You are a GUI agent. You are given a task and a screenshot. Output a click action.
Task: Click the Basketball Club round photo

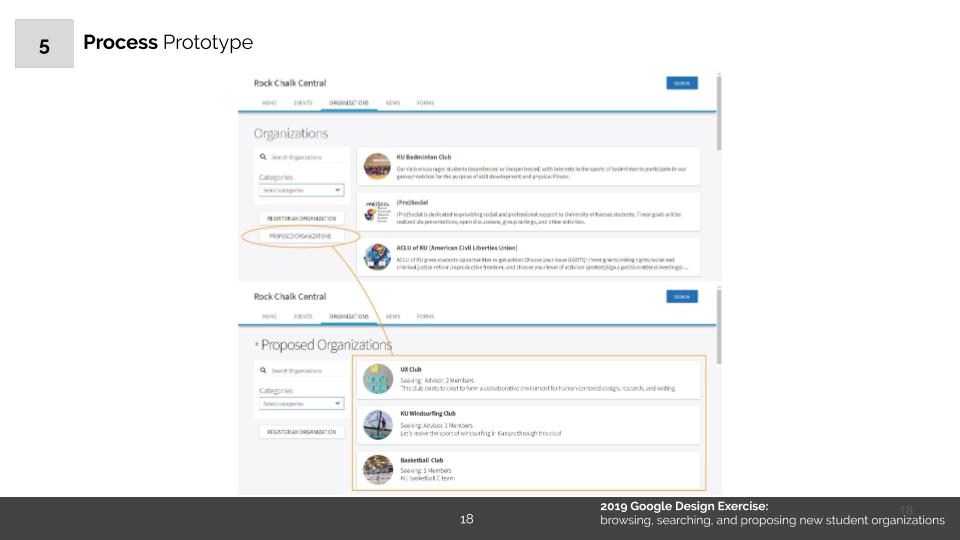click(x=378, y=468)
